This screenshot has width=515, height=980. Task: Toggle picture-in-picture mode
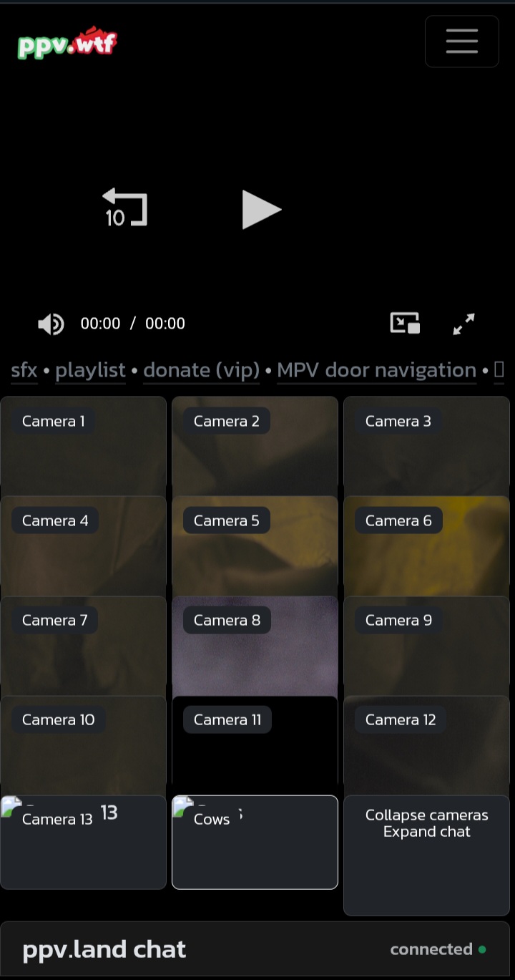[x=405, y=324]
